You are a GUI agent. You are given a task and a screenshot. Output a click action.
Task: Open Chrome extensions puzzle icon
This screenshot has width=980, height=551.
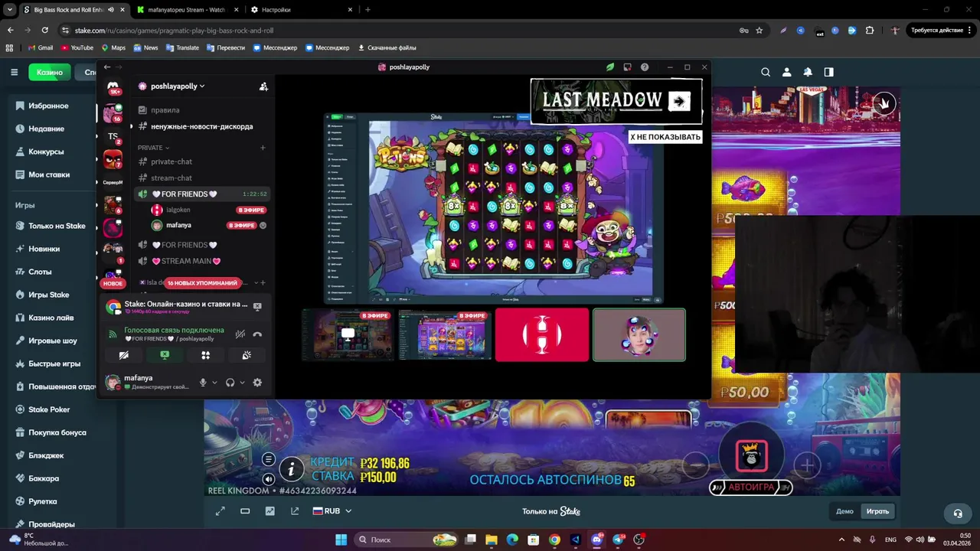pyautogui.click(x=869, y=31)
